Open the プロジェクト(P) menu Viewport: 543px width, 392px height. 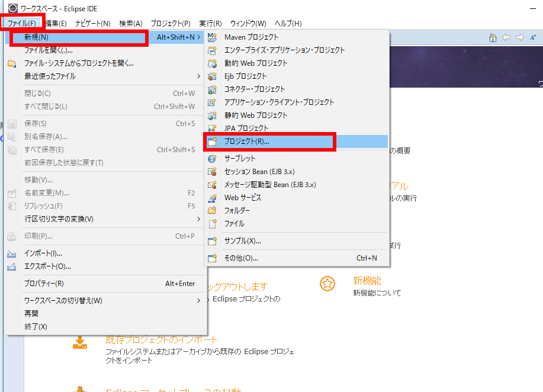171,24
